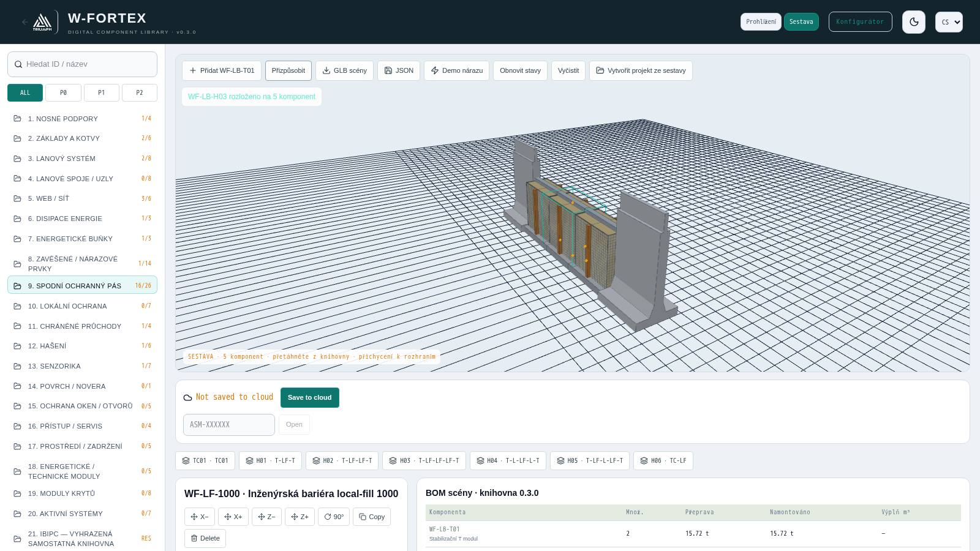The width and height of the screenshot is (980, 551).
Task: Open 17. PROSTŘEDÍ / ZADRŽENÍ category
Action: [x=82, y=446]
